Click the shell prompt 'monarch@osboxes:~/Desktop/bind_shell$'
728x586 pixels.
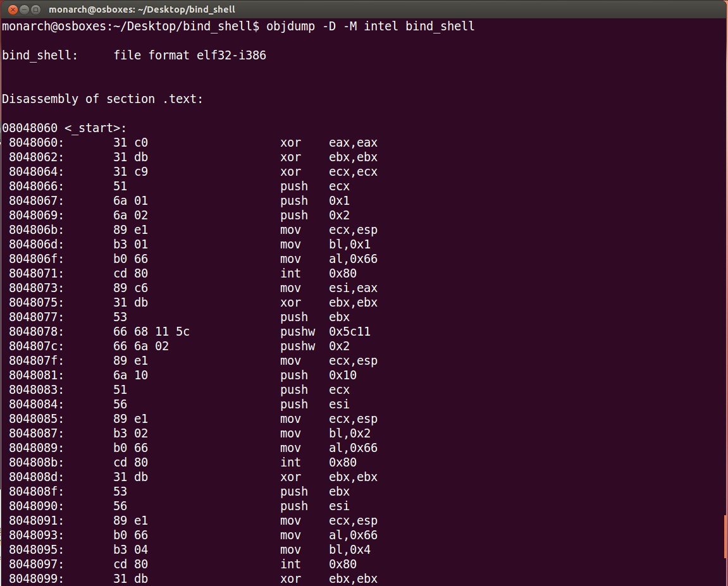pos(130,26)
